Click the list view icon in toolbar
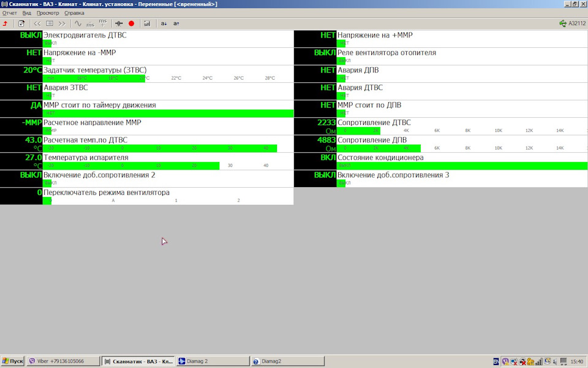Screen dimensions: 588x368 pyautogui.click(x=50, y=24)
